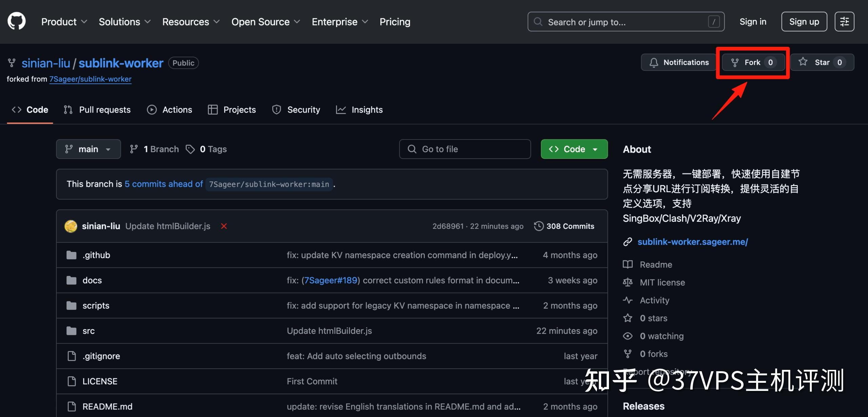Switch to the Pull requests tab
868x417 pixels.
coord(97,110)
